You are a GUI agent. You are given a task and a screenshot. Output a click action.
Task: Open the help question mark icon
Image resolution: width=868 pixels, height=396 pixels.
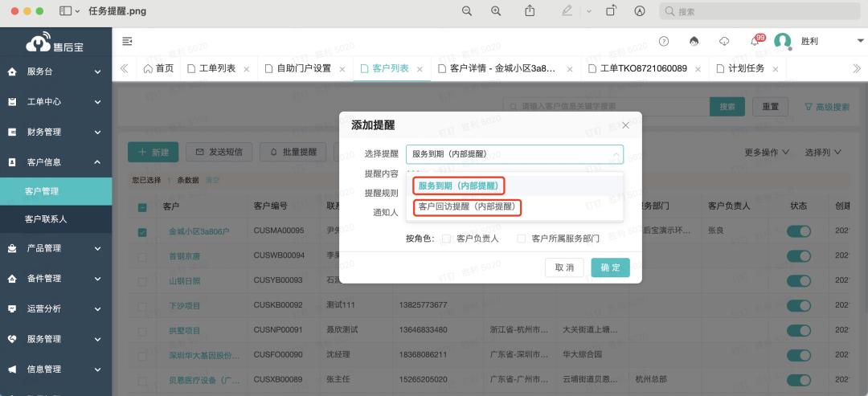pos(664,41)
